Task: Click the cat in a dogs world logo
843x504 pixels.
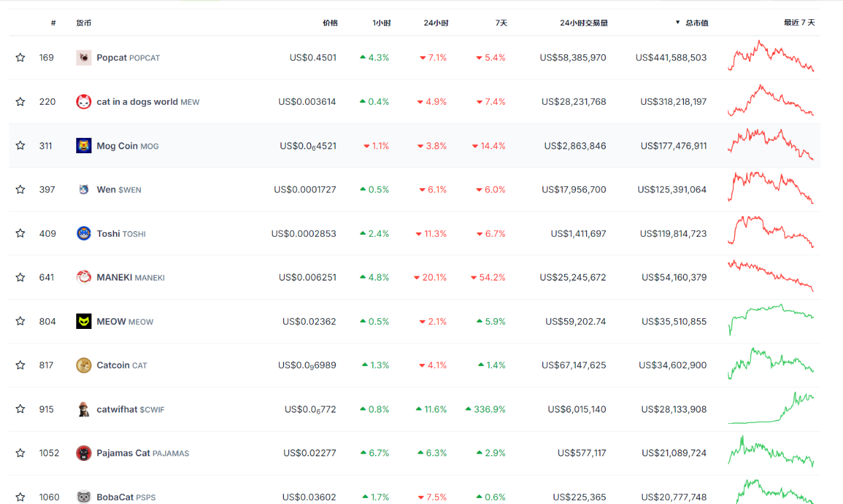Action: (84, 102)
